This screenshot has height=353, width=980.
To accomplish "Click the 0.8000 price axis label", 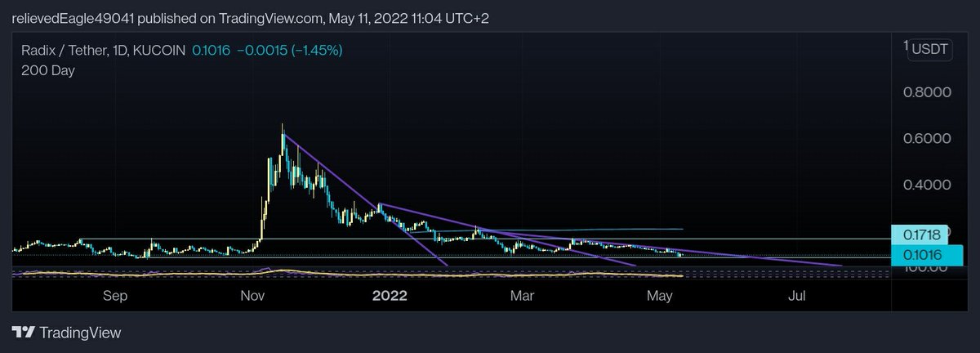I will pyautogui.click(x=926, y=92).
